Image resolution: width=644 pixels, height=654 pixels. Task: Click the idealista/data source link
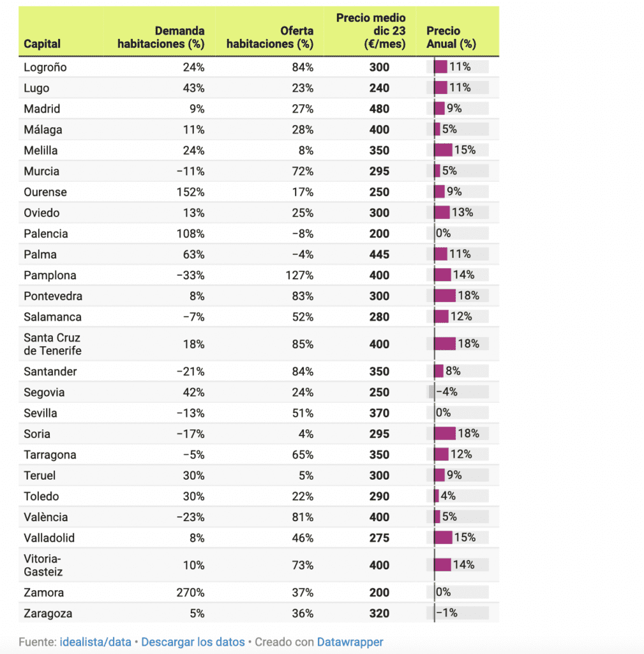95,642
